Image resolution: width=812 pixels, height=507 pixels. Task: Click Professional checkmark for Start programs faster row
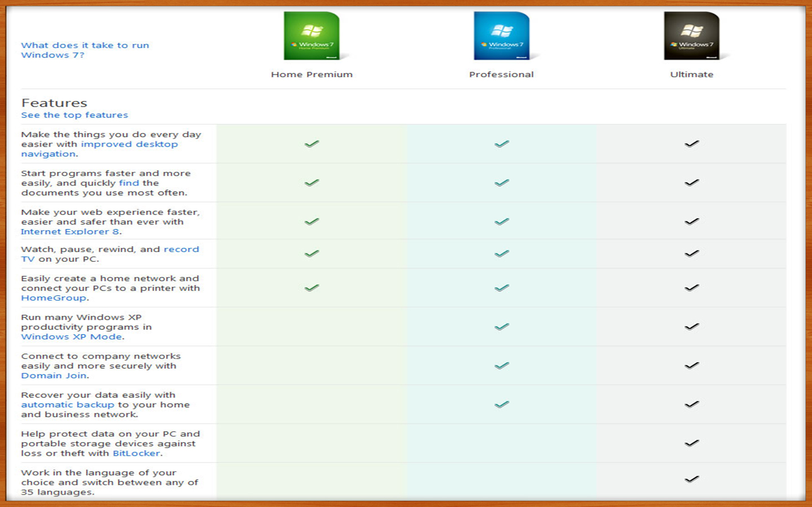(x=502, y=183)
